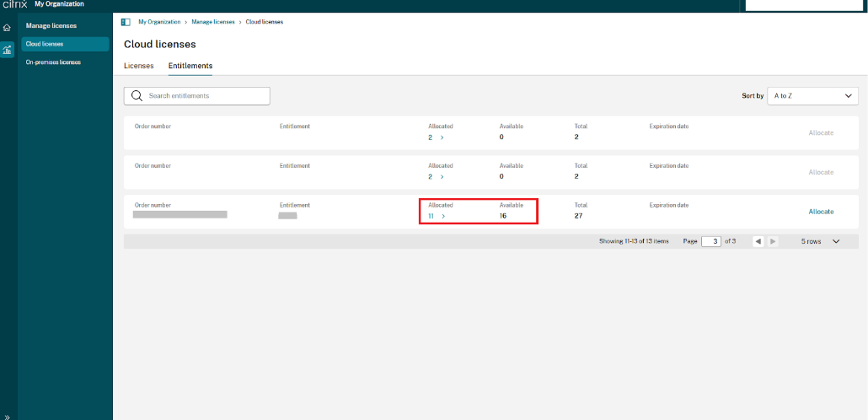Select the licensing chart icon in sidebar
Image resolution: width=868 pixels, height=420 pixels.
(8, 50)
